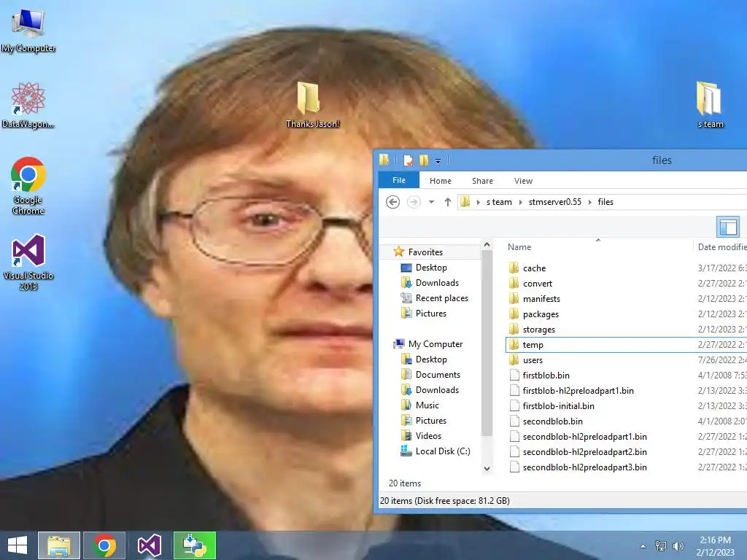Click 'files' in the address breadcrumb

pyautogui.click(x=605, y=202)
